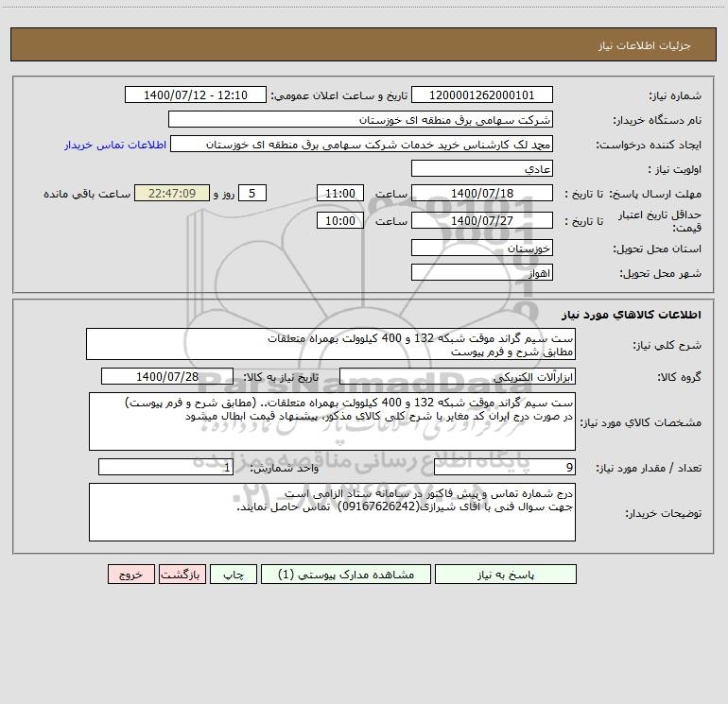Image resolution: width=728 pixels, height=704 pixels.
Task: Click the buyer organization name field
Action: [360, 119]
